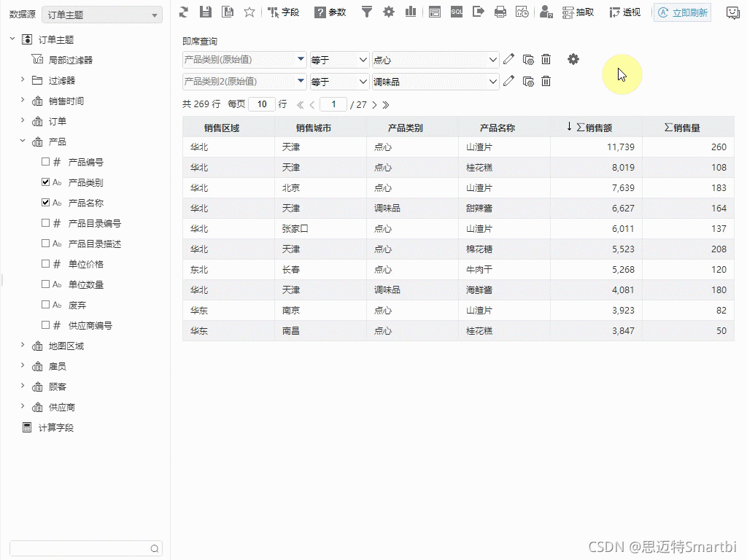Check the 产品编号 field checkbox
This screenshot has height=560, width=747.
click(45, 162)
